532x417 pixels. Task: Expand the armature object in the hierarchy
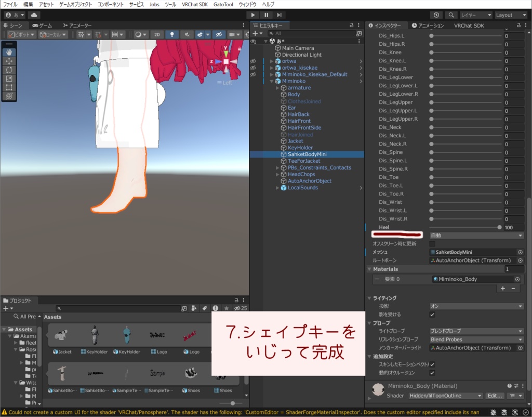[277, 88]
